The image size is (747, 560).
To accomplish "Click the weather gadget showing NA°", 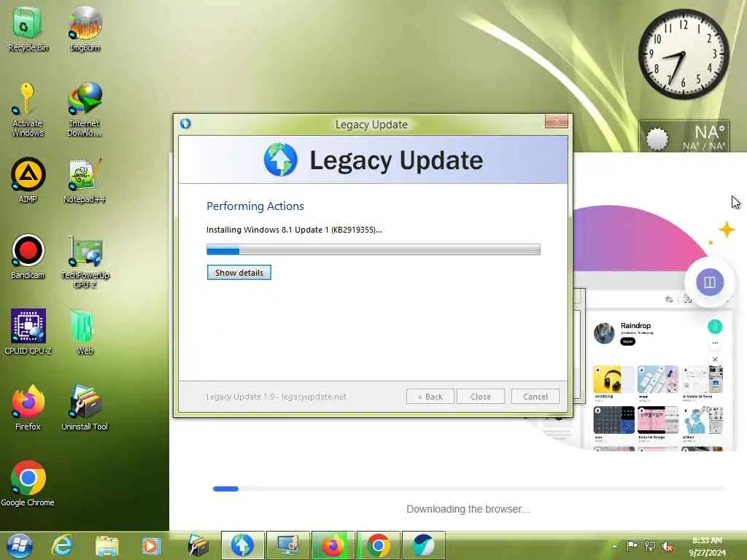I will 684,136.
